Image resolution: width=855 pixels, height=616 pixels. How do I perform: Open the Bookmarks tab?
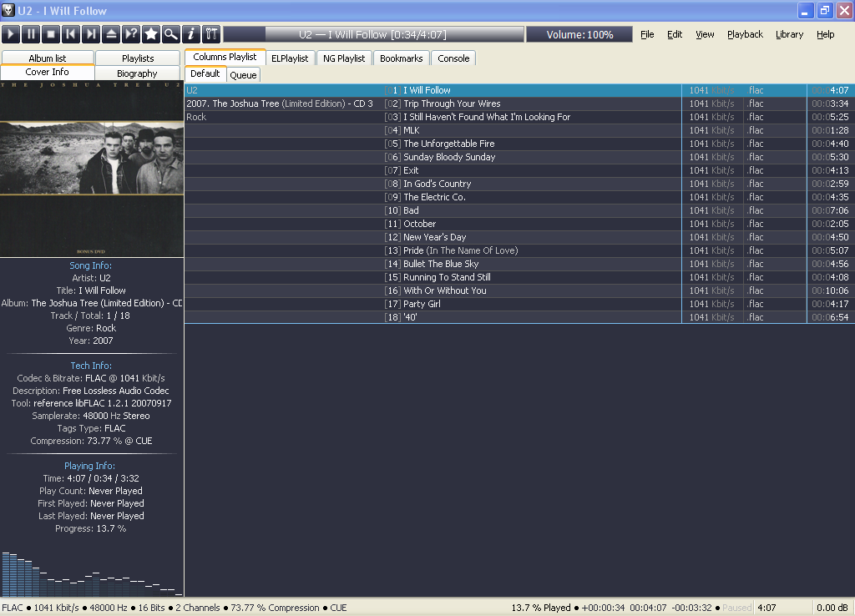coord(402,58)
